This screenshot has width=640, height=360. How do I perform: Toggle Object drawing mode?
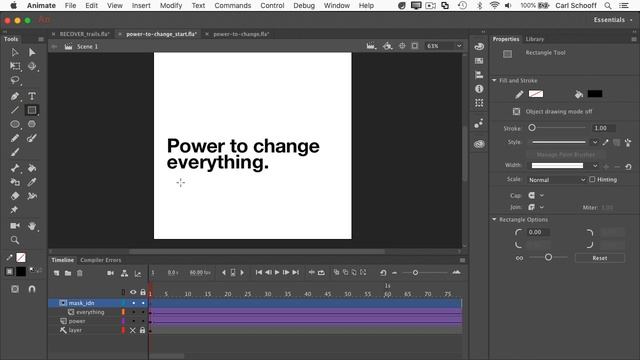coord(516,111)
